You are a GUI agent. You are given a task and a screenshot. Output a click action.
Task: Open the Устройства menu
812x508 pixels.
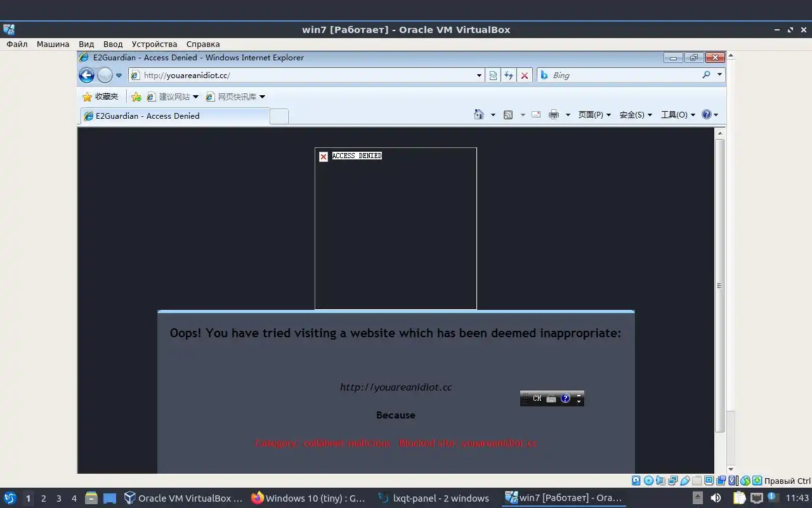(x=154, y=44)
